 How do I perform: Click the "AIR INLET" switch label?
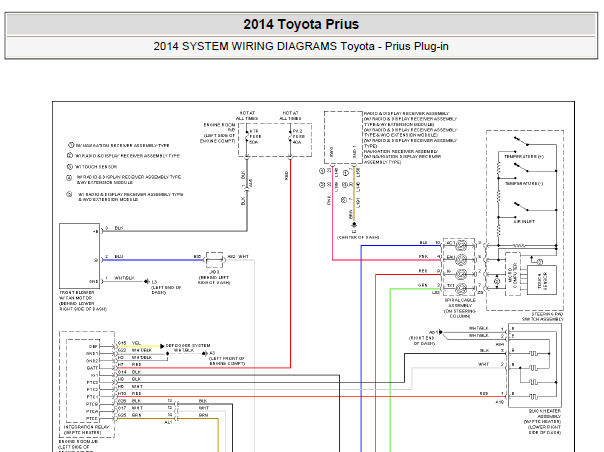click(524, 222)
